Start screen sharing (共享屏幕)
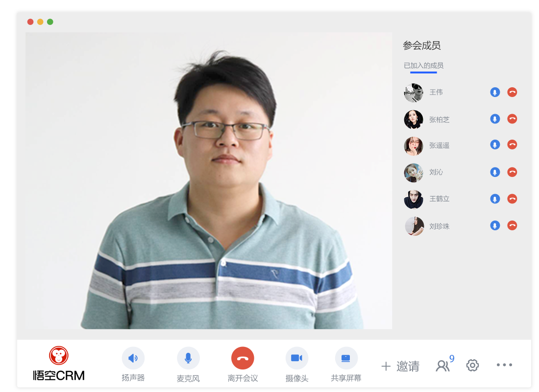This screenshot has height=392, width=539. pyautogui.click(x=346, y=358)
